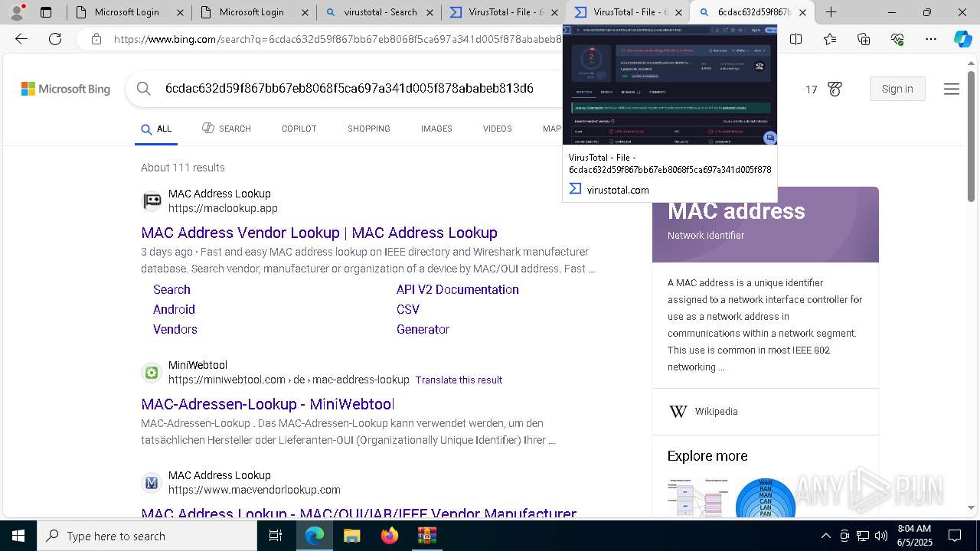Open File Explorer on taskbar

tap(351, 536)
